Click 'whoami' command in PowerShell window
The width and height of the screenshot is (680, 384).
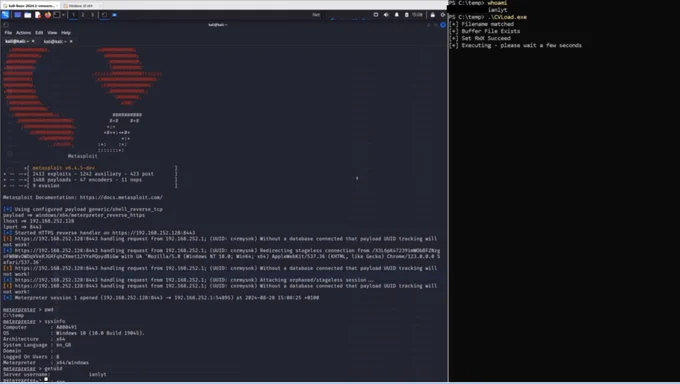tap(497, 3)
